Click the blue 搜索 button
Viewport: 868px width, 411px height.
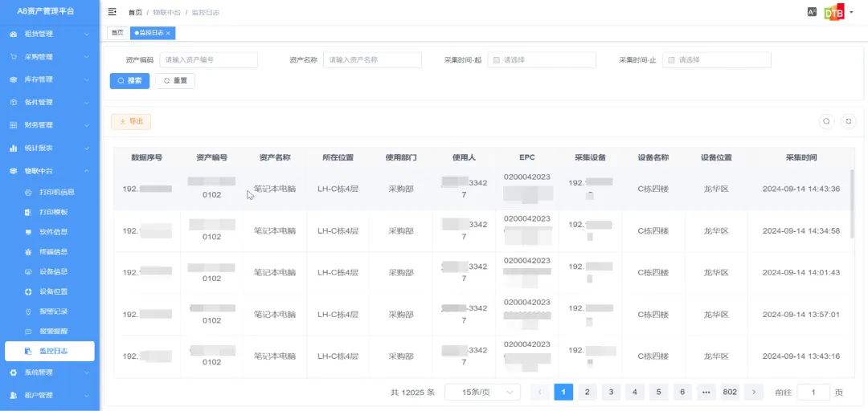pyautogui.click(x=129, y=81)
